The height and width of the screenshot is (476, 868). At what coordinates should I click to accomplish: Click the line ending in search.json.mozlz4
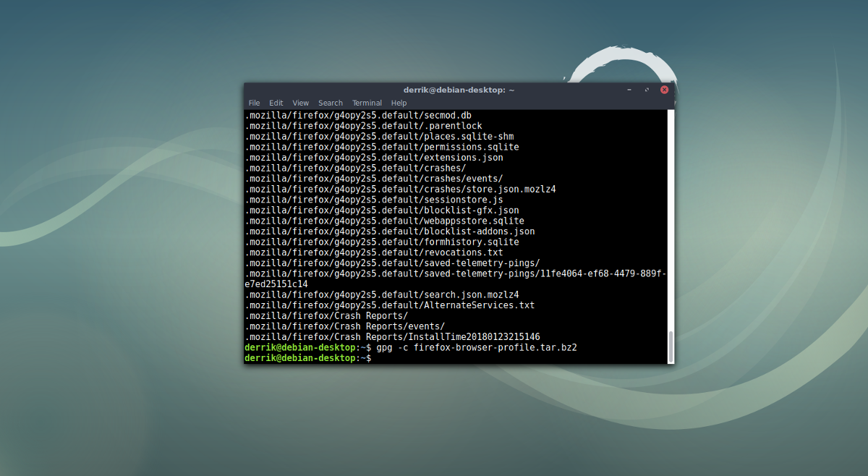382,294
